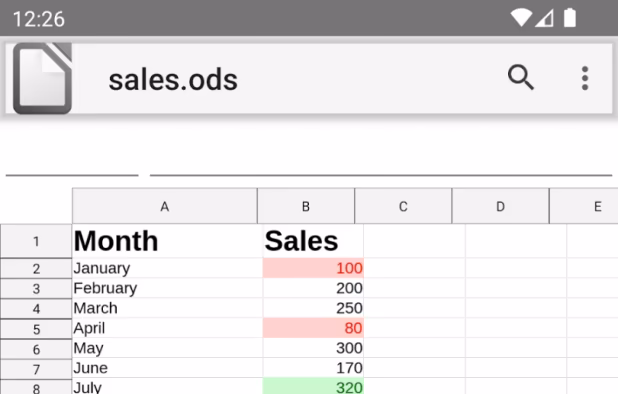Image resolution: width=618 pixels, height=394 pixels.
Task: Open the search magnifier icon
Action: coord(521,78)
